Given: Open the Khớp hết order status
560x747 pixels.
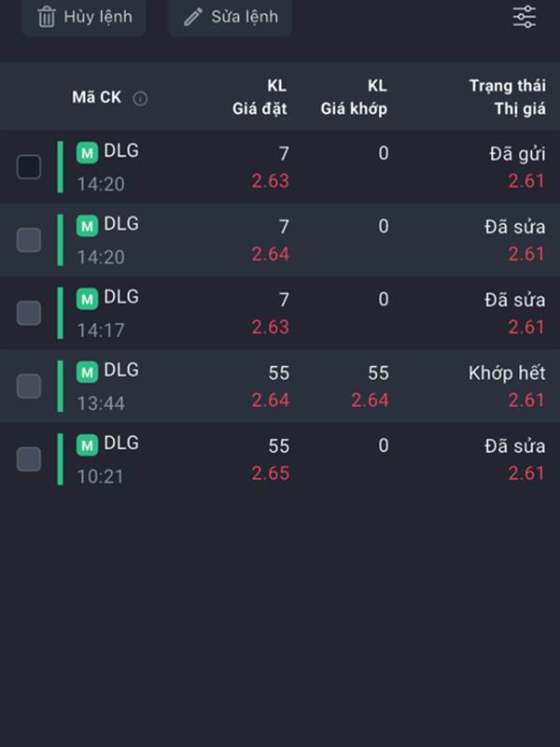Looking at the screenshot, I should coord(507,373).
